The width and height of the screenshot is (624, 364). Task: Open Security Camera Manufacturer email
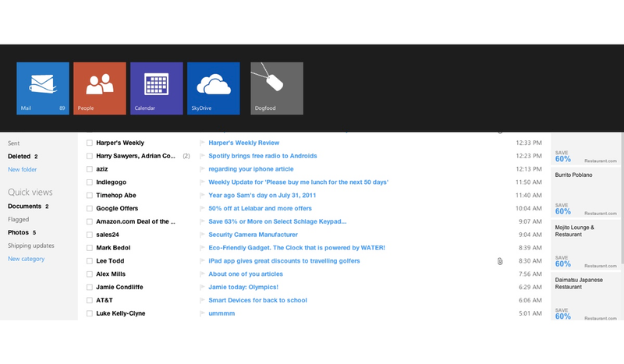(x=253, y=235)
